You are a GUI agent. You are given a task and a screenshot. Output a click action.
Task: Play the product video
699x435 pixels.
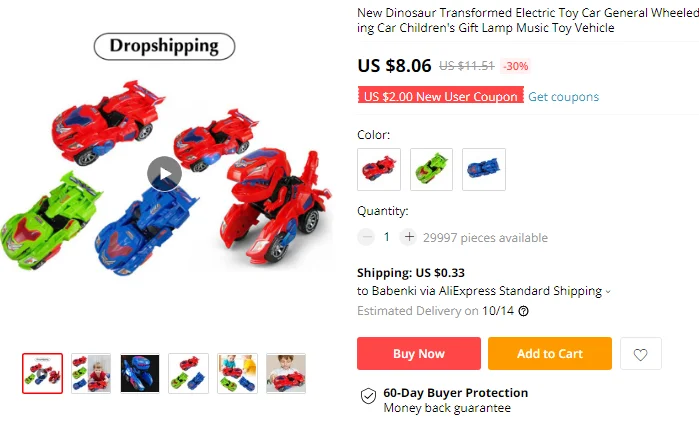(x=164, y=173)
